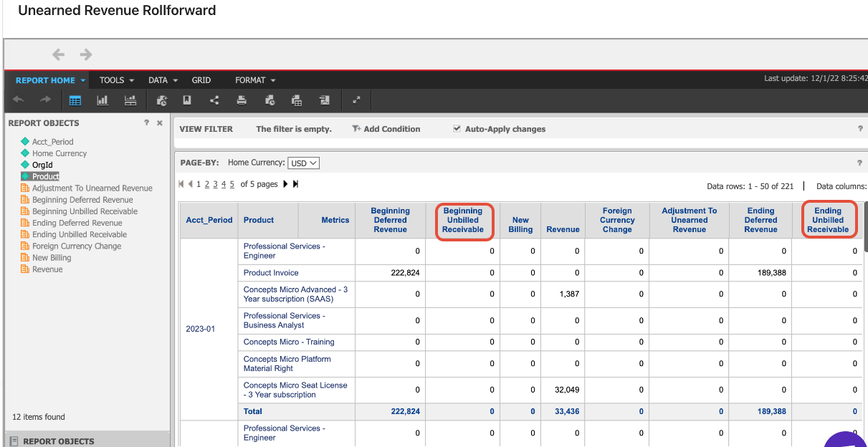Screen dimensions: 868x447
Task: Click Add to History List icon
Action: [162, 100]
